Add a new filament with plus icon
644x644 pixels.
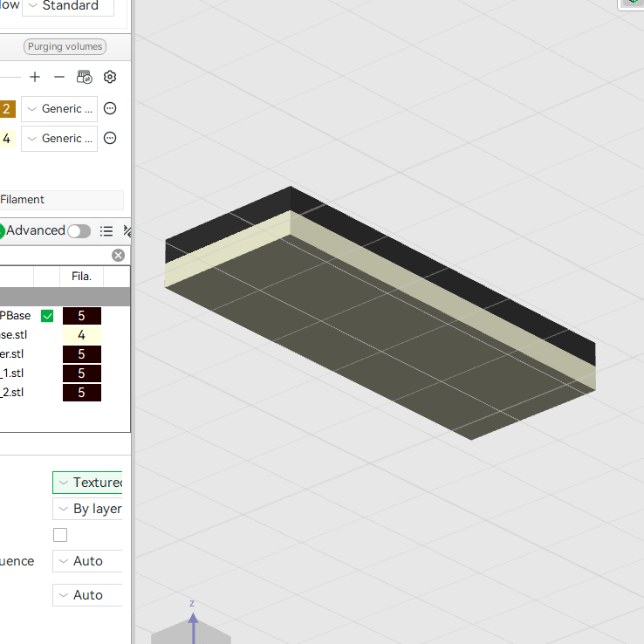coord(35,77)
